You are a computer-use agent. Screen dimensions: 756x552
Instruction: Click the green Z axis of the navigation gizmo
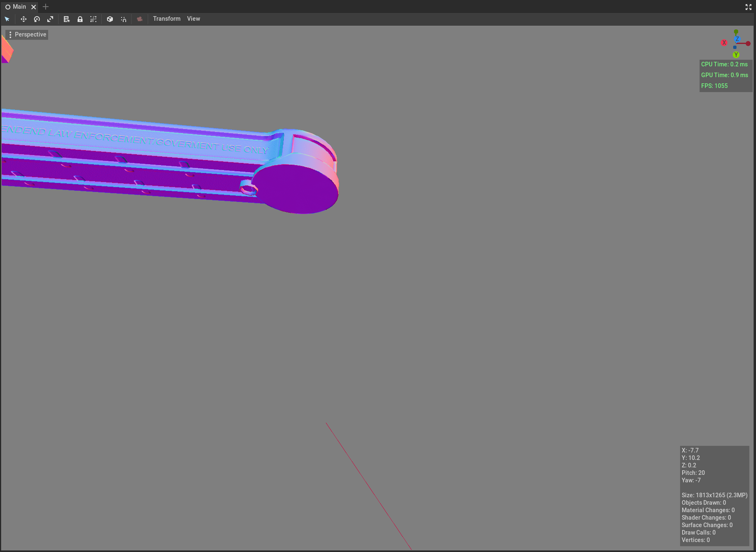click(736, 32)
